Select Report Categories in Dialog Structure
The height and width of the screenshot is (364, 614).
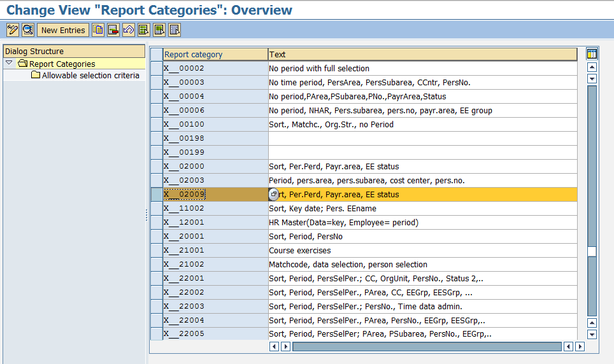pyautogui.click(x=62, y=64)
